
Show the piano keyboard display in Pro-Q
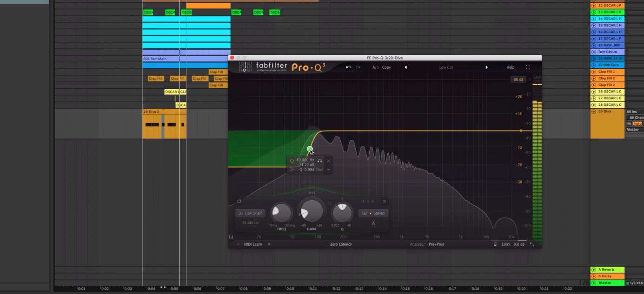tap(231, 237)
